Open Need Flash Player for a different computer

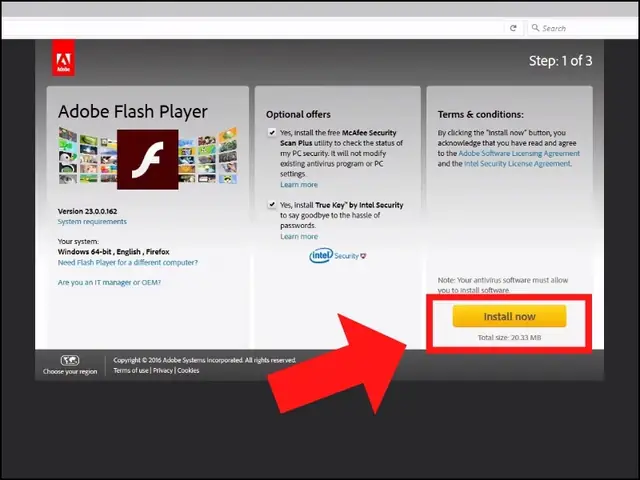[x=128, y=262]
